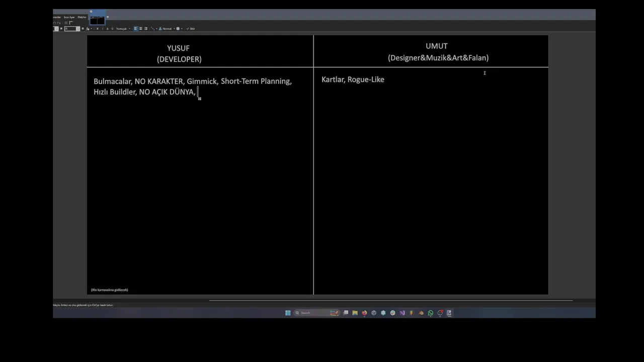Viewport: 644px width, 362px height.
Task: Open the Windows Start menu
Action: coord(288,313)
